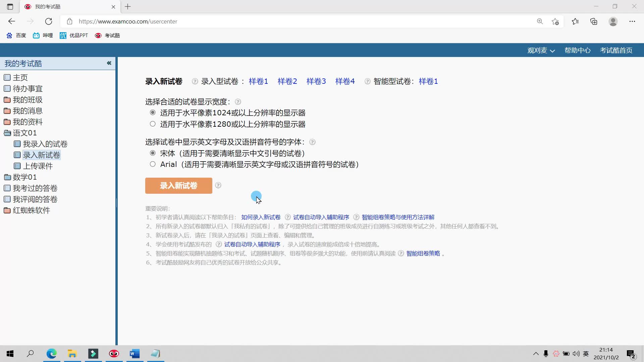Expand 数学01 folder
The image size is (644, 362).
click(x=20, y=177)
